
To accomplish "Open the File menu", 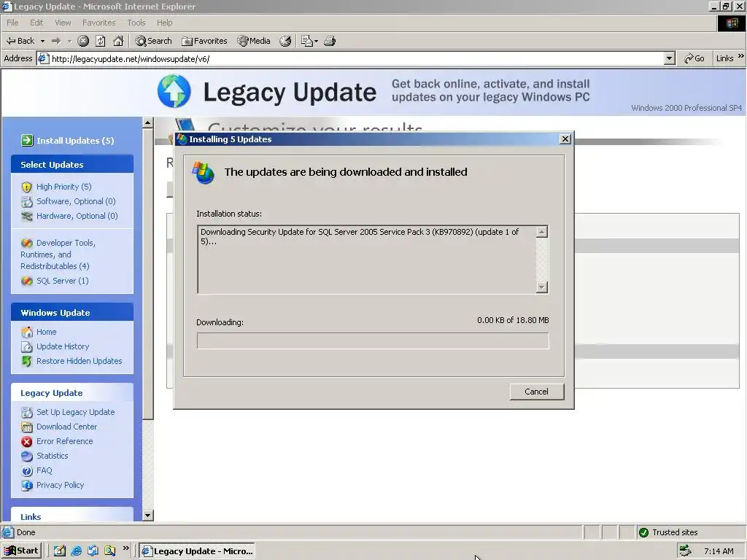I will tap(12, 23).
